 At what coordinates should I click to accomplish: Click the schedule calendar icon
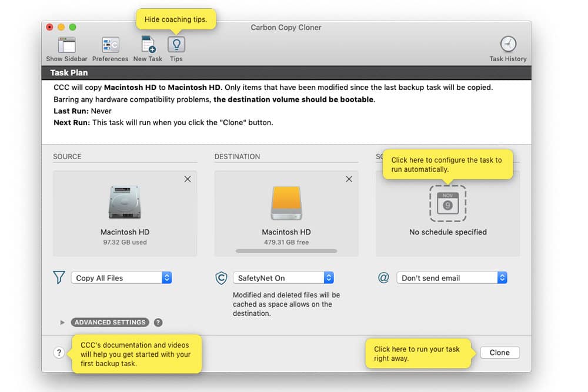(447, 203)
